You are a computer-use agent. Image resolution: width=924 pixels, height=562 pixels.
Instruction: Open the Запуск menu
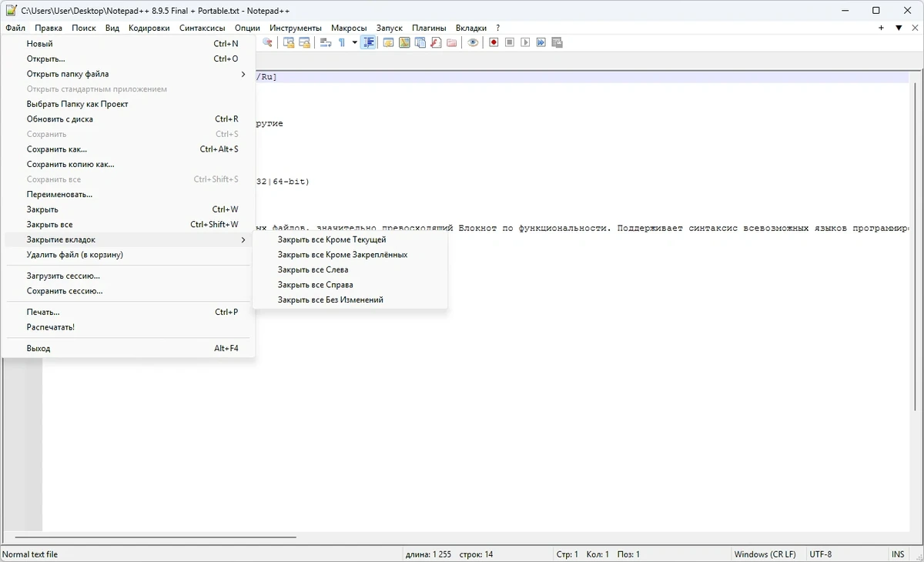390,28
